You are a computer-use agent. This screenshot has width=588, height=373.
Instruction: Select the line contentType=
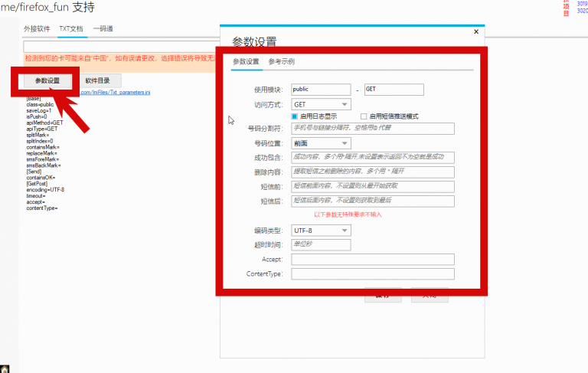[x=42, y=208]
